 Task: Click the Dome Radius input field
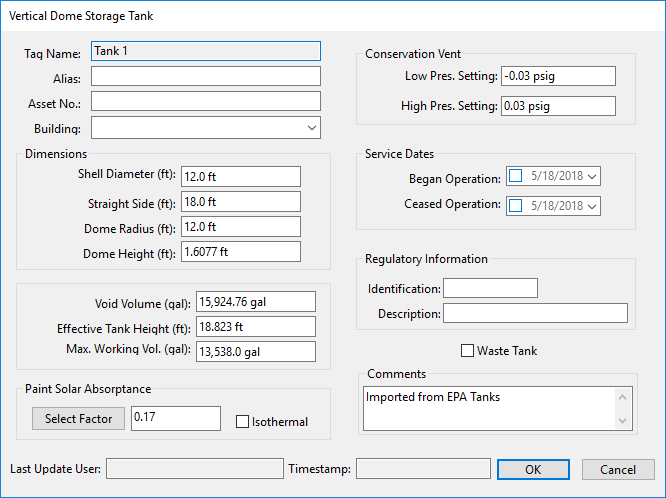[241, 226]
